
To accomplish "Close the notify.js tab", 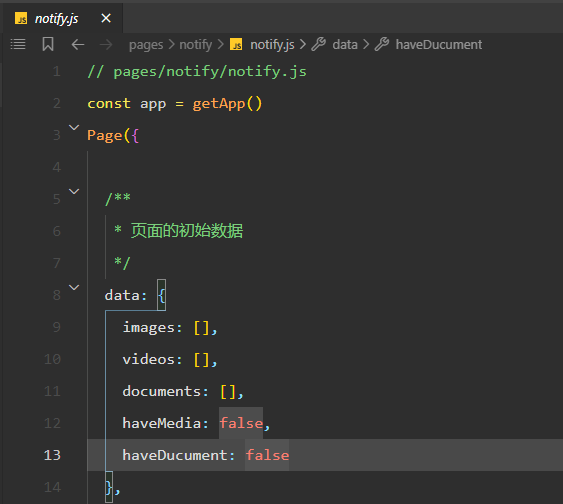I will pyautogui.click(x=106, y=18).
